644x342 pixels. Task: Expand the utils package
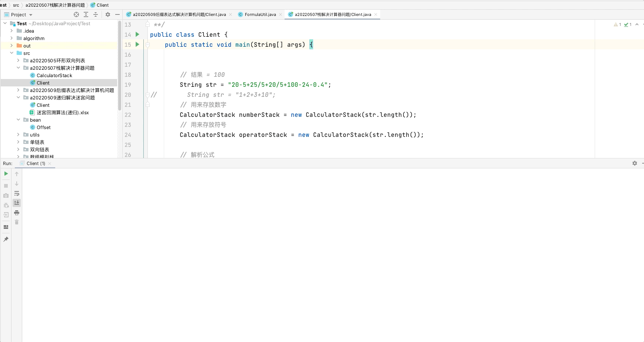click(19, 135)
